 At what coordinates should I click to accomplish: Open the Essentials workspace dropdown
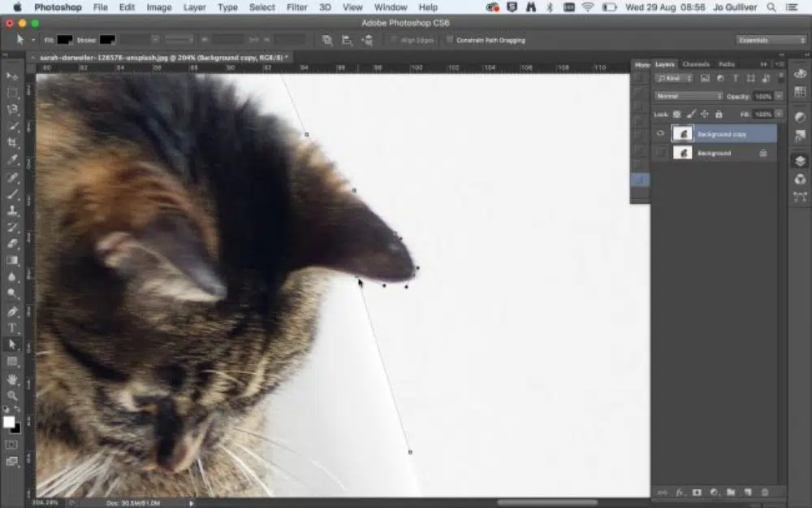click(771, 40)
